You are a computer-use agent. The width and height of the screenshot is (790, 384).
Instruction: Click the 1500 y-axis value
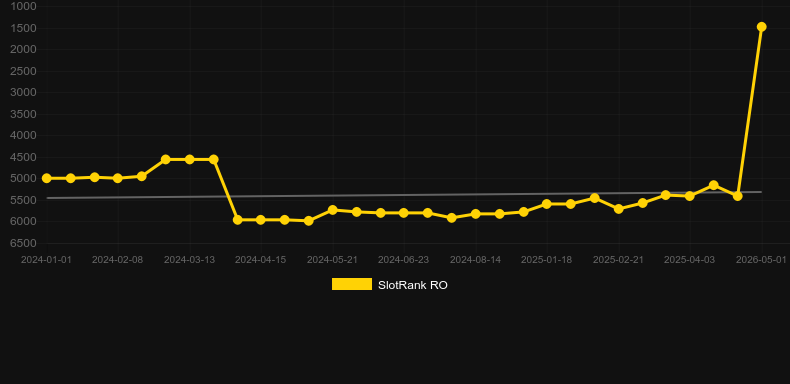coord(23,28)
